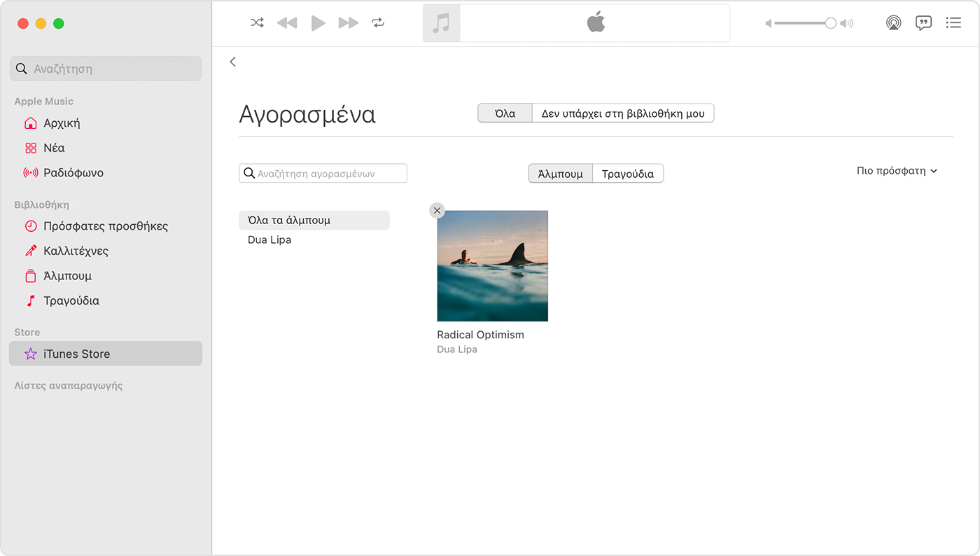Switch to Δεν υπάρχει στη βιβλιοθήκη μου tab
The image size is (980, 556).
click(x=623, y=113)
